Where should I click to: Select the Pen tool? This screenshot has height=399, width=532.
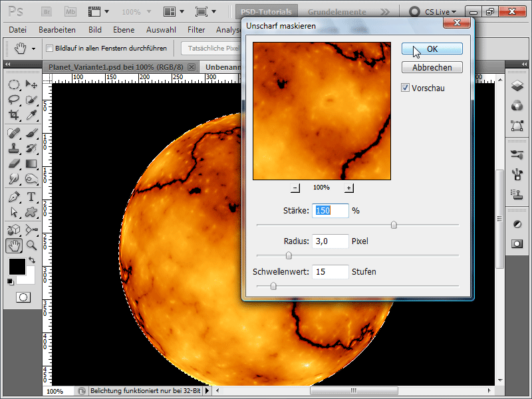click(x=13, y=197)
